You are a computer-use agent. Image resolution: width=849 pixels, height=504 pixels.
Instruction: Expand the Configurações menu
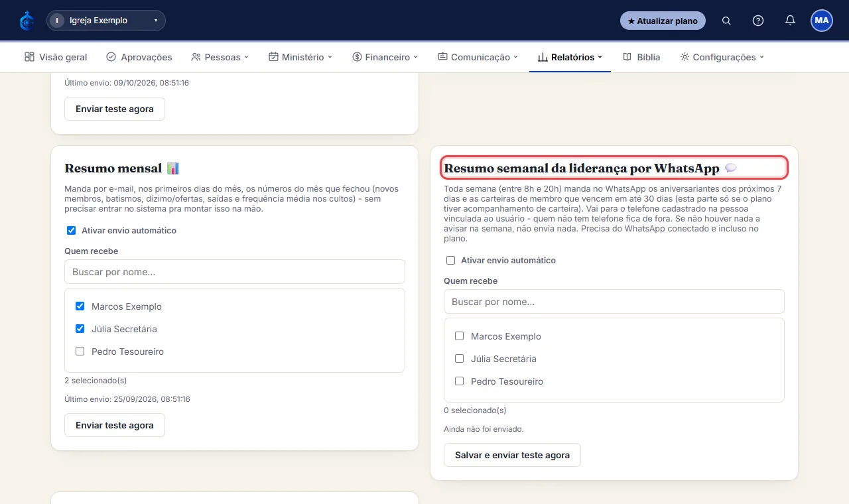(x=722, y=57)
